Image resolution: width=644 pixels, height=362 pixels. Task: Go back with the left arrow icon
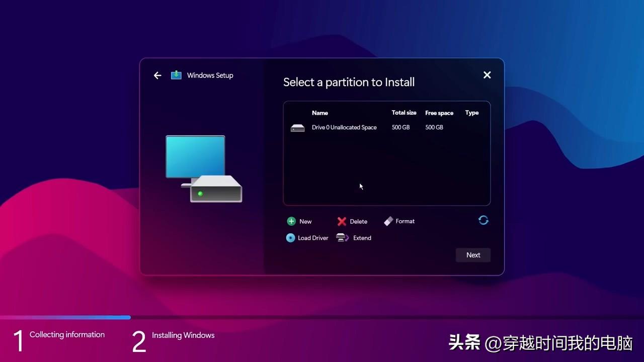click(x=157, y=75)
